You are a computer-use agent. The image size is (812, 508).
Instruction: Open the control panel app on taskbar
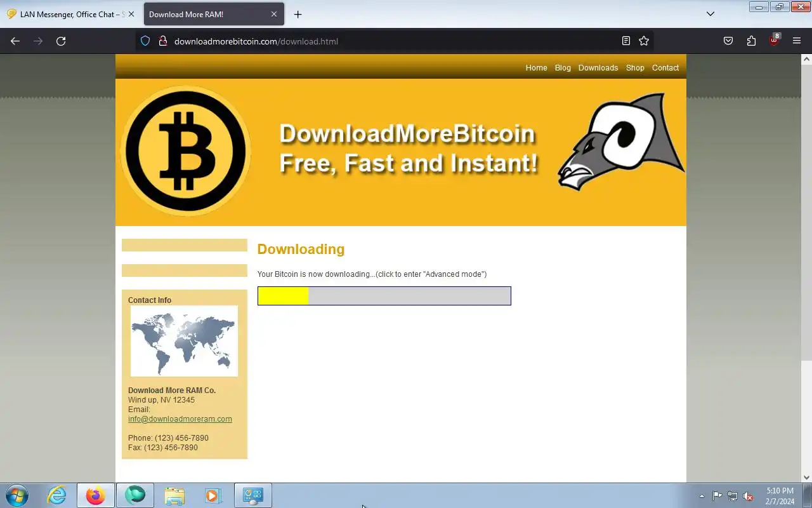click(253, 495)
